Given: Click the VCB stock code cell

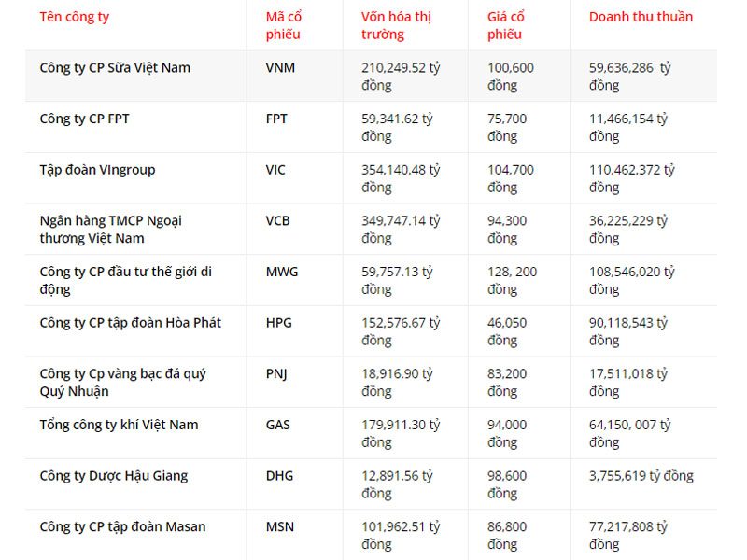Looking at the screenshot, I should [277, 221].
